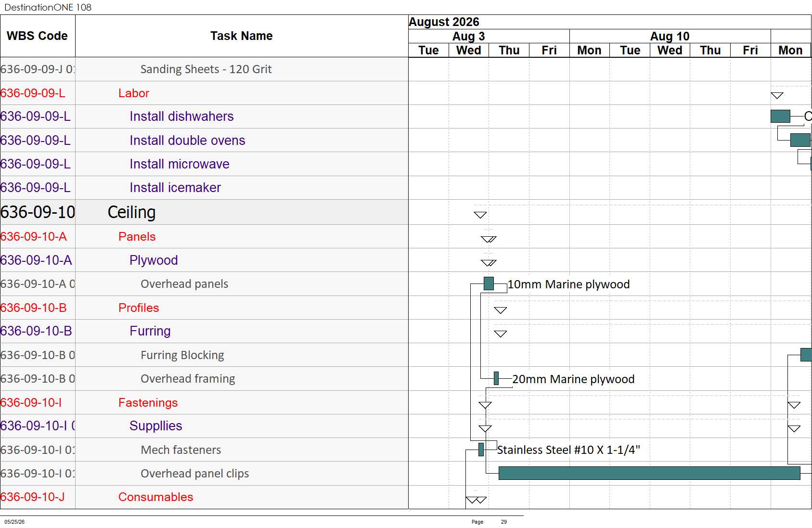Click the WBS code in the Profiles row
Viewport: 812px width, 528px height.
pyautogui.click(x=34, y=308)
